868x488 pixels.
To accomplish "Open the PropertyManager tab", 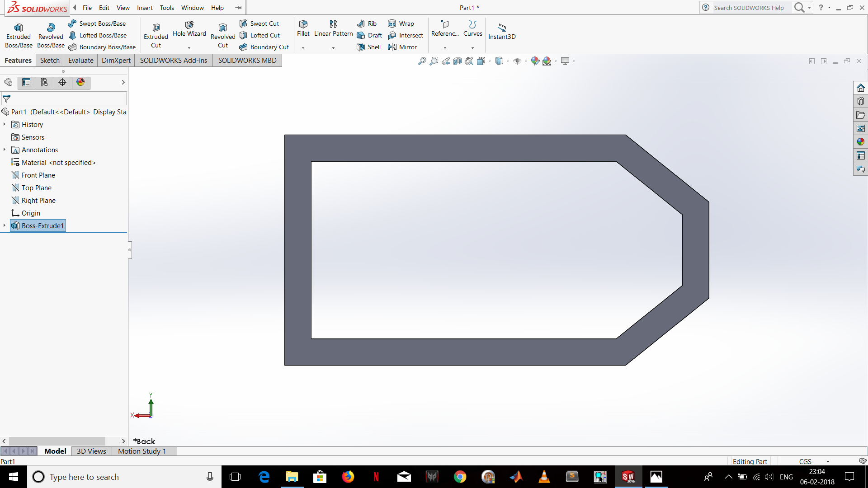I will pyautogui.click(x=26, y=82).
